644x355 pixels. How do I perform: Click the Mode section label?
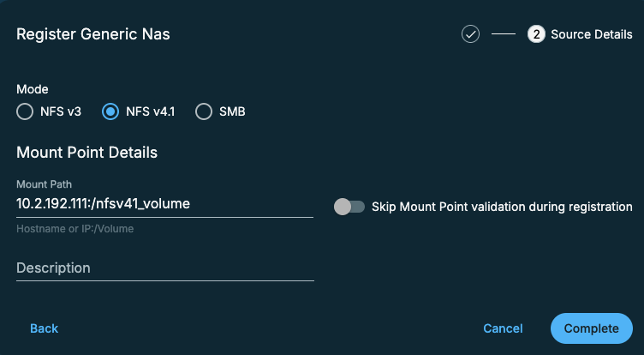pyautogui.click(x=32, y=89)
